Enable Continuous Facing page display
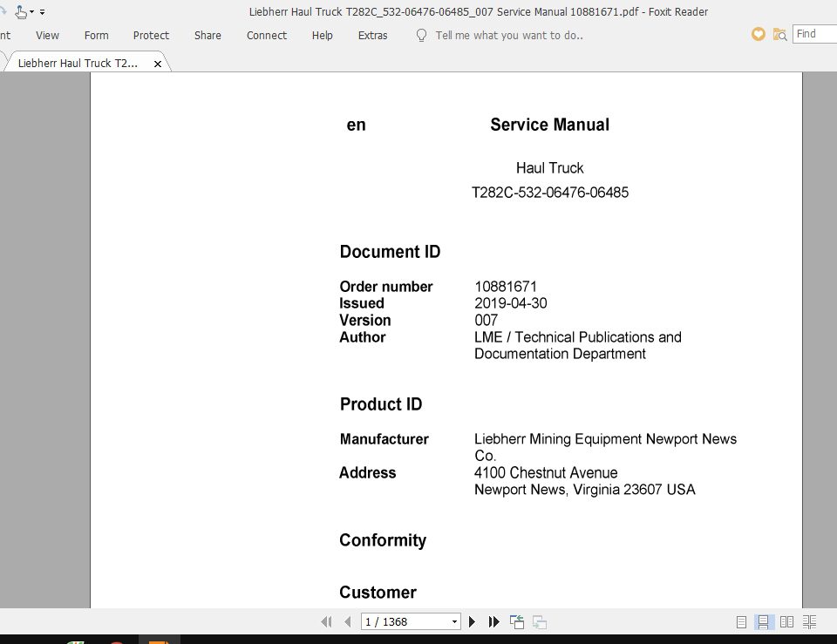The image size is (837, 644). 810,621
